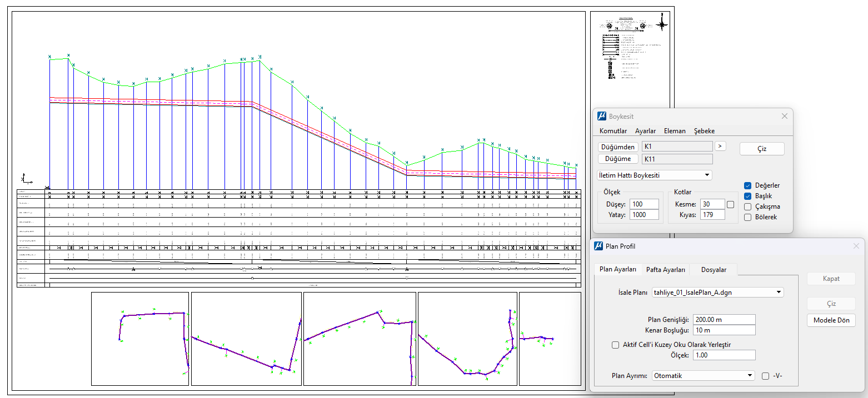Expand the İsale Planı file dropdown
868x398 pixels.
tap(717, 292)
